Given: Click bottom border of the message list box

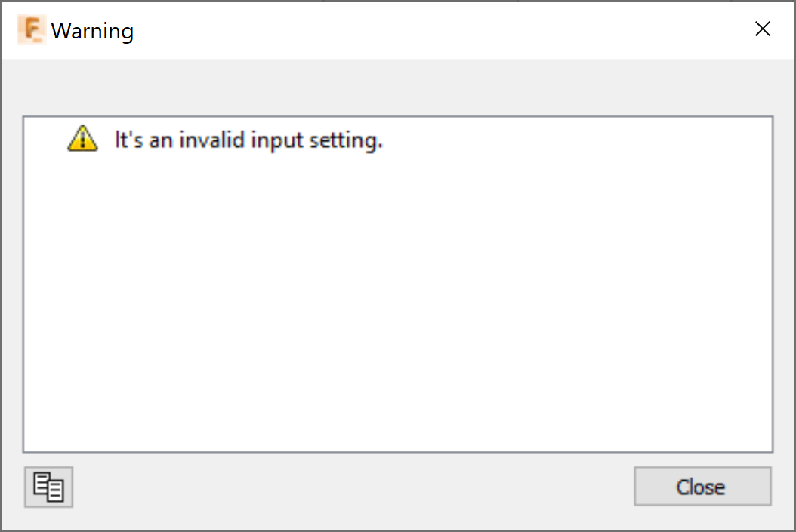Looking at the screenshot, I should pos(397,451).
